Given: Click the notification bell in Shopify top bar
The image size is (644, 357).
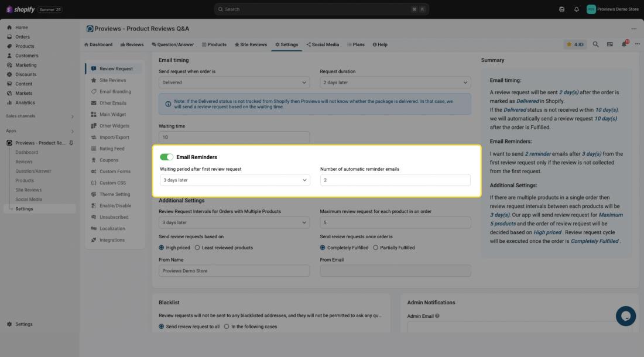Looking at the screenshot, I should coord(577,9).
